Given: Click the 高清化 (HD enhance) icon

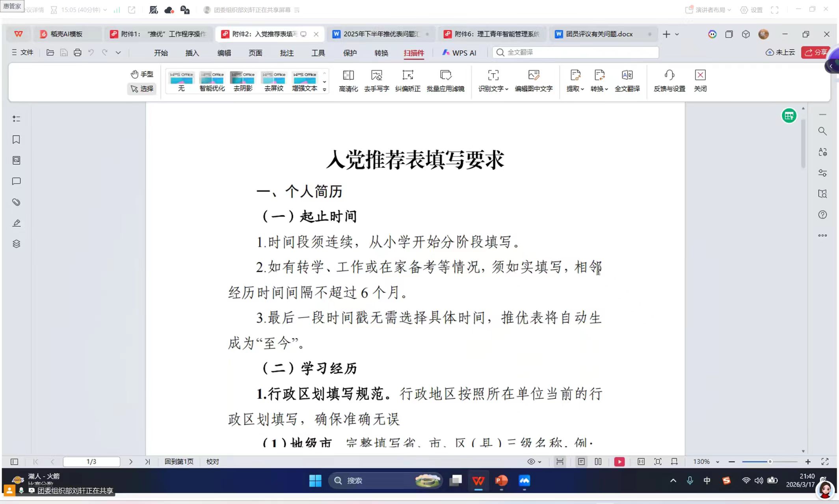Looking at the screenshot, I should (348, 76).
